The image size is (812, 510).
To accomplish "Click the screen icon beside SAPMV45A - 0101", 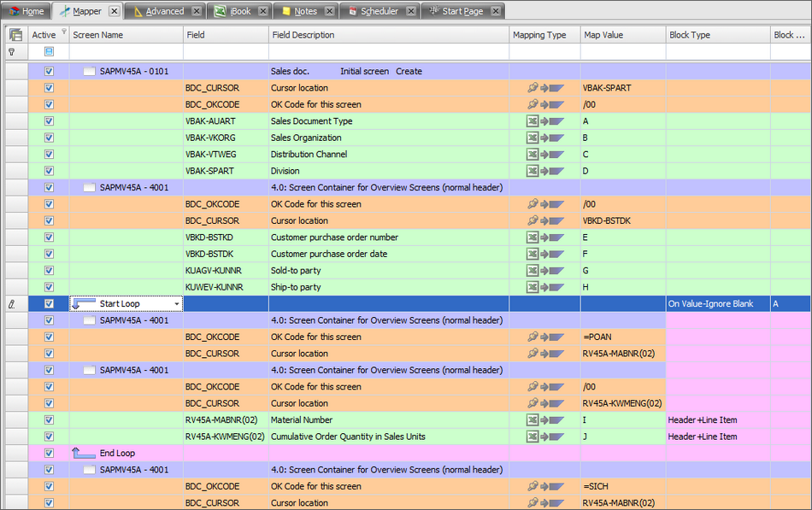I will [90, 72].
